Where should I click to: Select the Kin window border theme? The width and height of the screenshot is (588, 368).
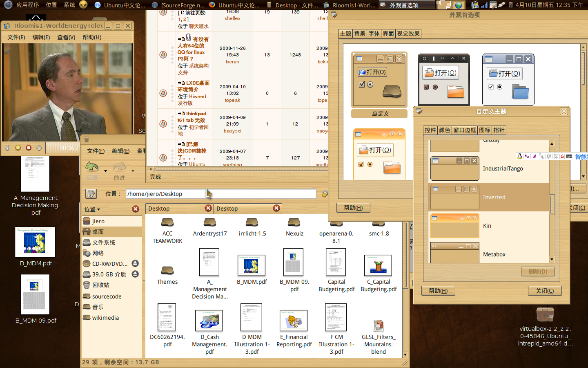[489, 226]
